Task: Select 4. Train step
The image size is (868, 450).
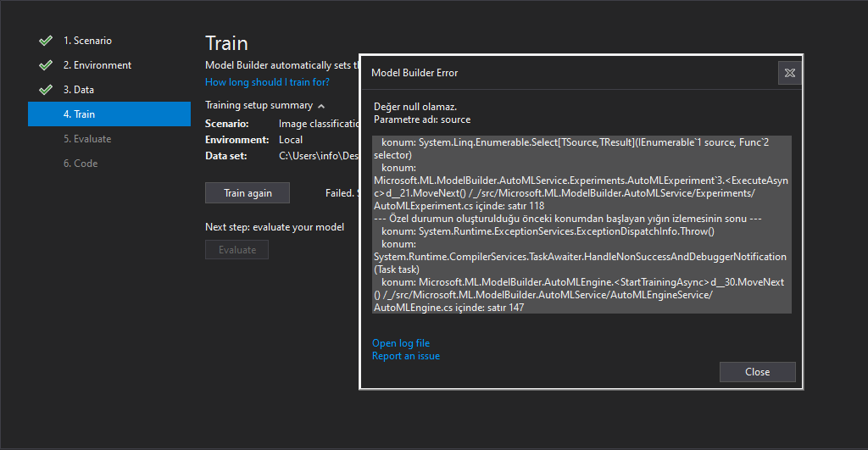Action: tap(109, 114)
